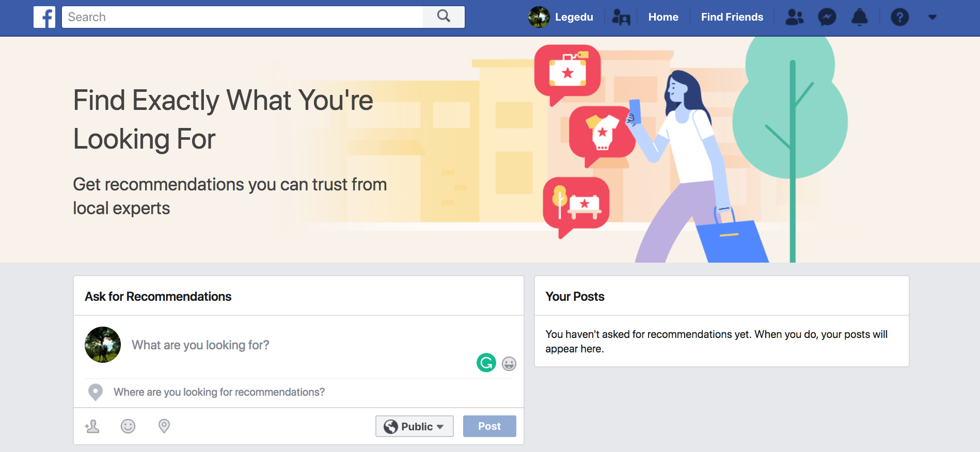This screenshot has height=452, width=980.
Task: Open the Legedu profile picture in navbar
Action: pos(539,17)
